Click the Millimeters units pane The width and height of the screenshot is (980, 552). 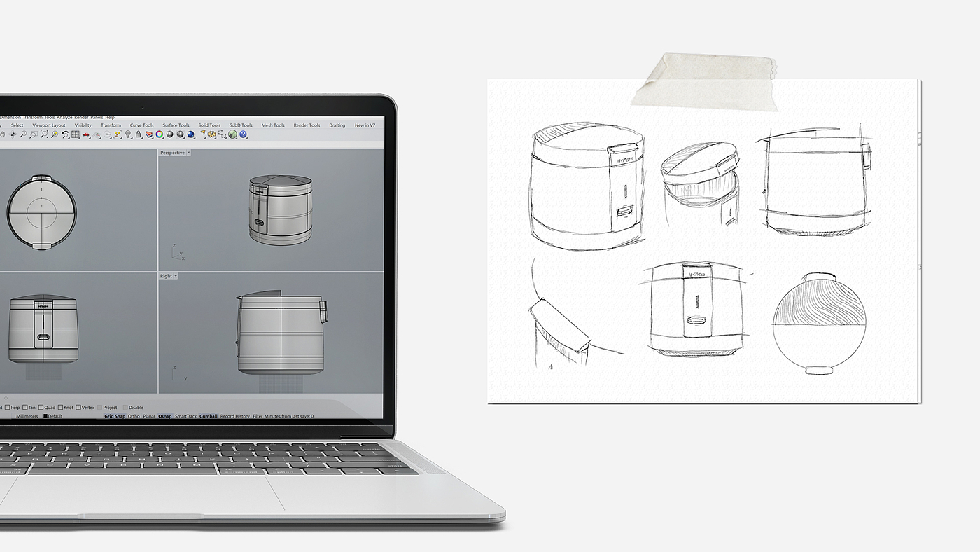coord(27,416)
